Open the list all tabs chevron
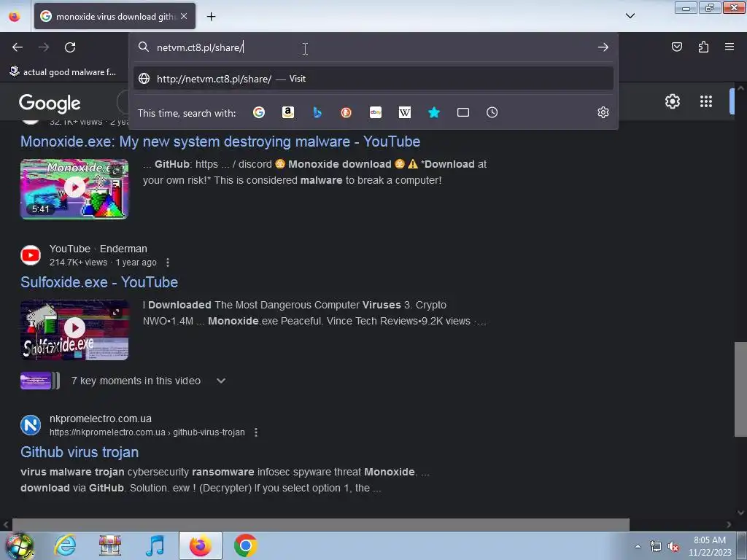747x560 pixels. click(x=630, y=16)
